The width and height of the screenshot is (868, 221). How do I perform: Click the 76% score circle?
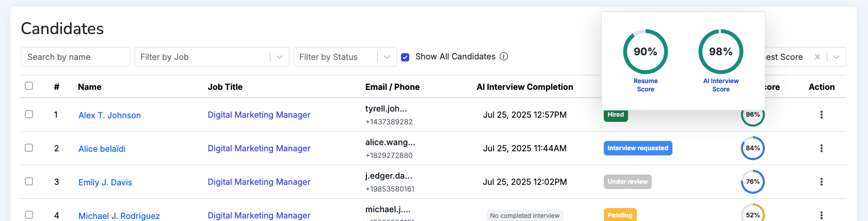753,182
